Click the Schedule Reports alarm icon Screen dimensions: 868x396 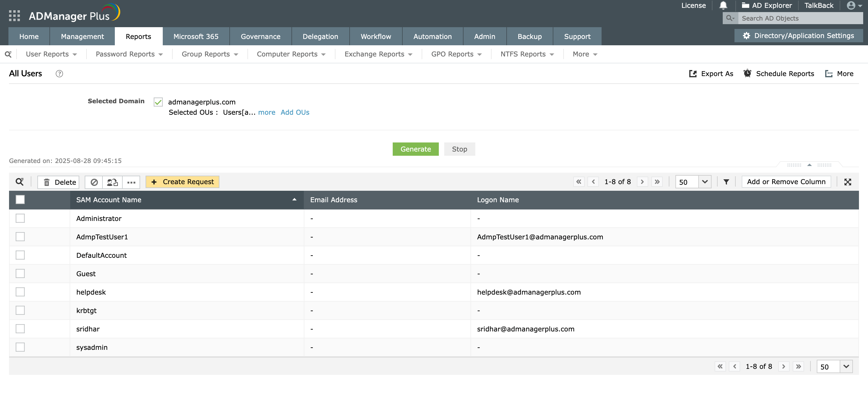pos(747,74)
